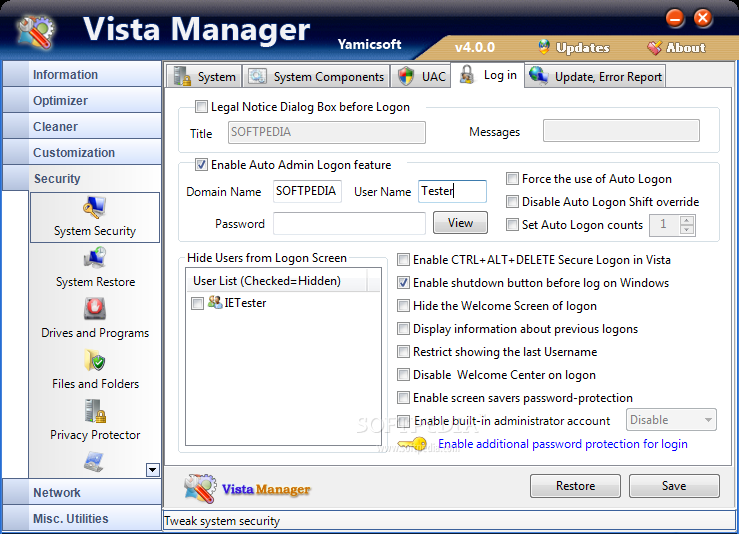Check Display information about previous logons

coord(403,329)
